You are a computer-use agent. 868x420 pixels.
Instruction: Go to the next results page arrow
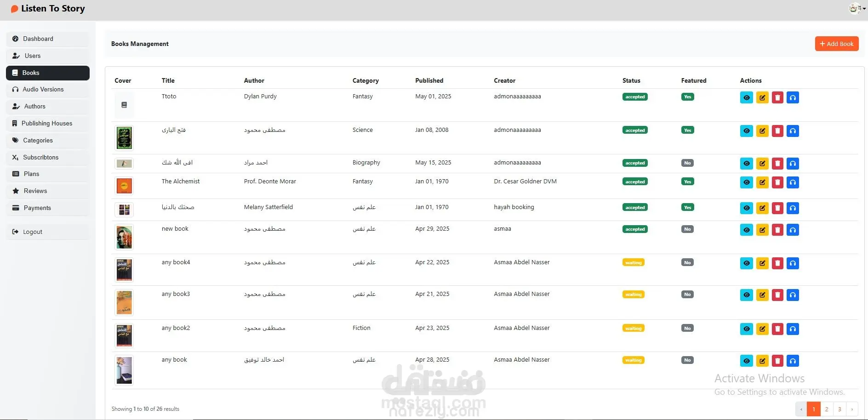tap(852, 409)
